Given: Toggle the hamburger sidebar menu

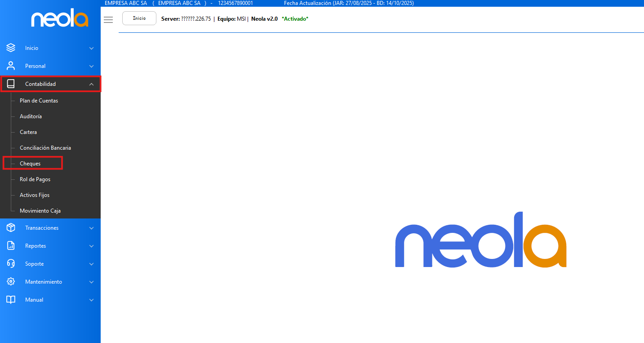Looking at the screenshot, I should coord(108,20).
